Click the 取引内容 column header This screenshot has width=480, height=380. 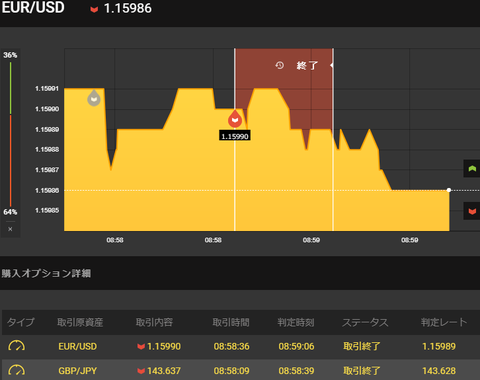(154, 322)
